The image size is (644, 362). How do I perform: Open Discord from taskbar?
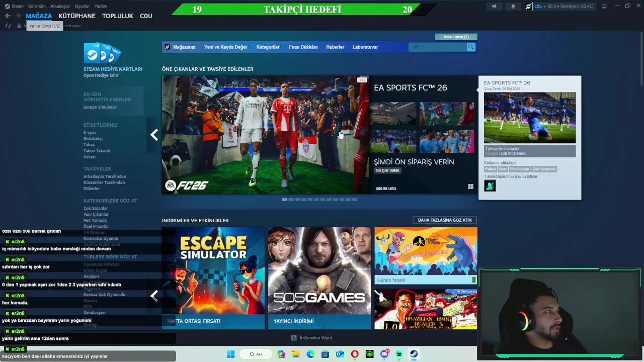coord(384,354)
